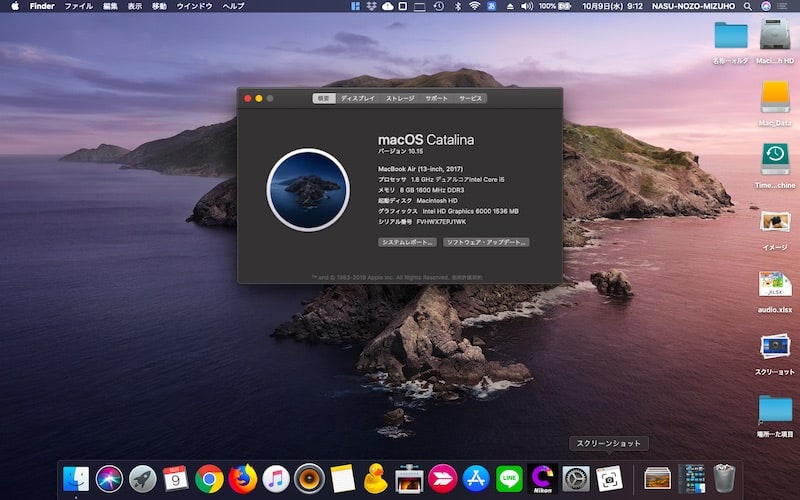Launch Screenshot app in the Dock
Image resolution: width=800 pixels, height=500 pixels.
609,479
